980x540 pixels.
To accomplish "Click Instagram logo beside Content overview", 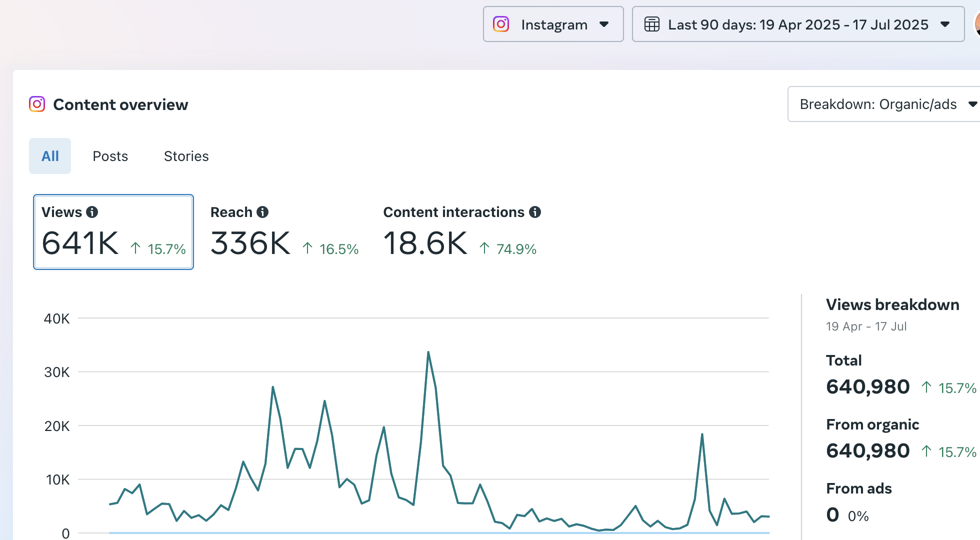I will pos(37,104).
